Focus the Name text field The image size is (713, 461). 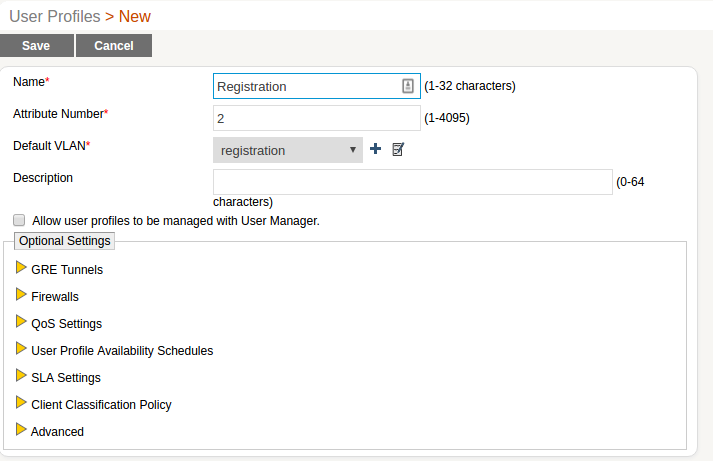click(x=305, y=86)
